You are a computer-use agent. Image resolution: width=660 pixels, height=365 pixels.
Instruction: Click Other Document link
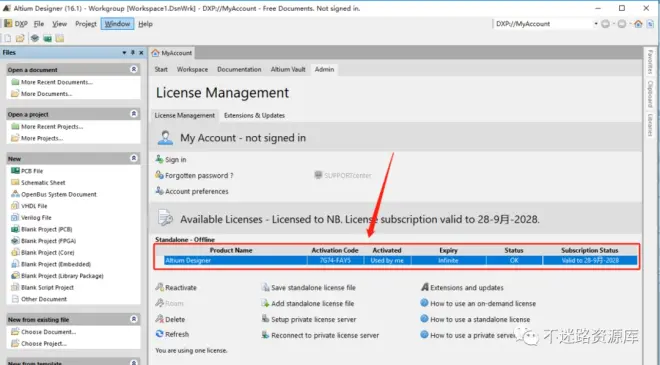click(44, 299)
